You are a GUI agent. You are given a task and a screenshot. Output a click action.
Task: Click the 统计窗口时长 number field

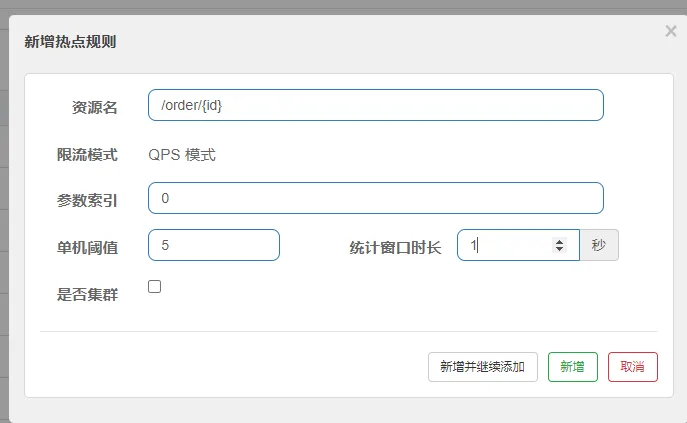click(518, 245)
